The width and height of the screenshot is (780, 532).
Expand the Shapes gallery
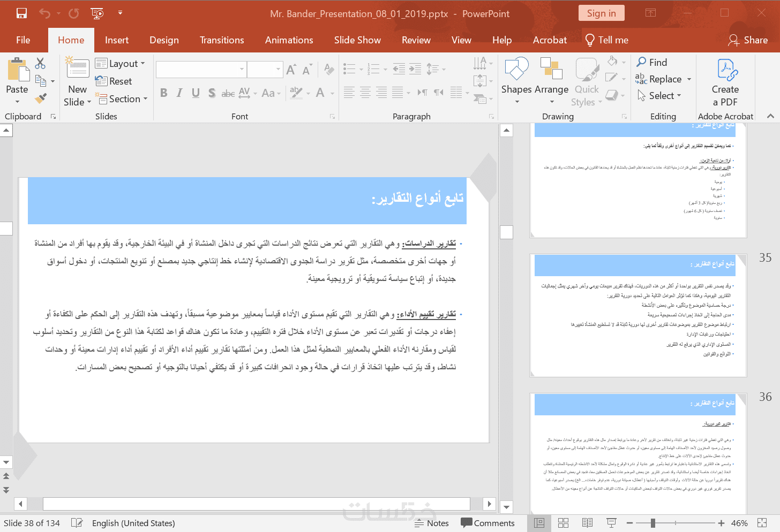[x=516, y=81]
